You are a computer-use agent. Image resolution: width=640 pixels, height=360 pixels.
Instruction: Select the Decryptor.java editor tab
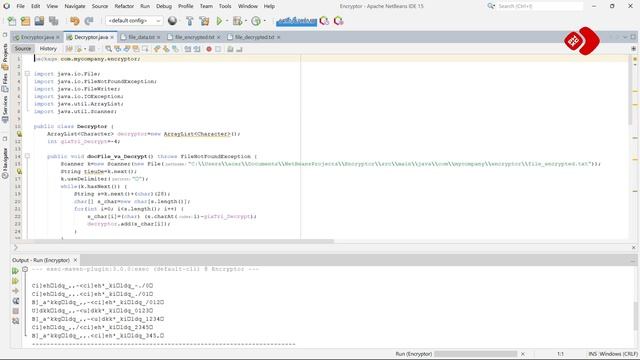tap(91, 37)
